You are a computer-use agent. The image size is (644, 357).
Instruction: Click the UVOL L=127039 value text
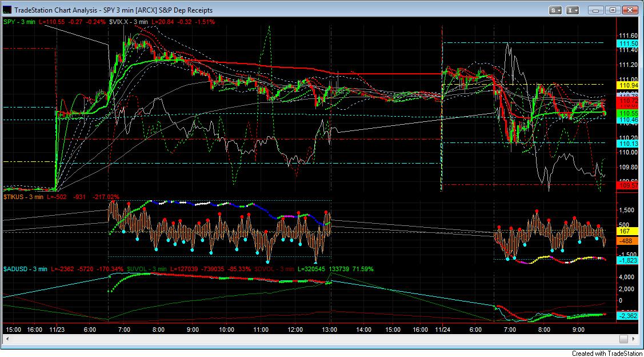185,269
